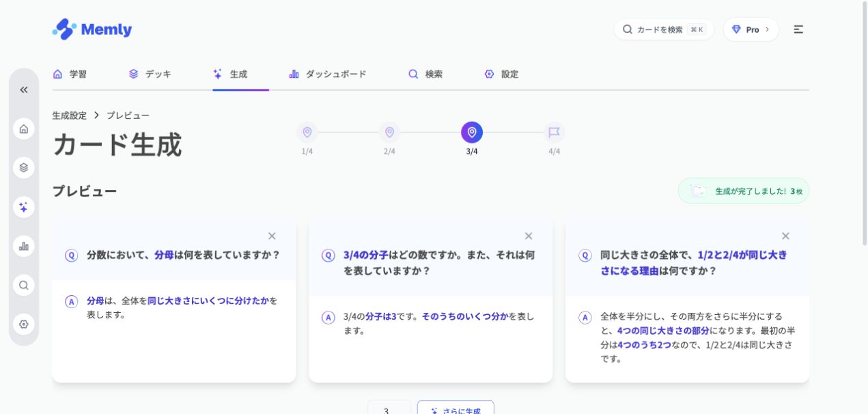Click the カード生成 page heading
Viewport: 868px width, 414px height.
coord(117,145)
